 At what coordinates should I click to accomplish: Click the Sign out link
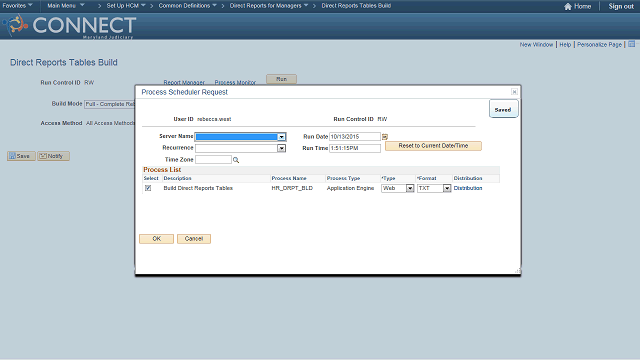(x=621, y=6)
